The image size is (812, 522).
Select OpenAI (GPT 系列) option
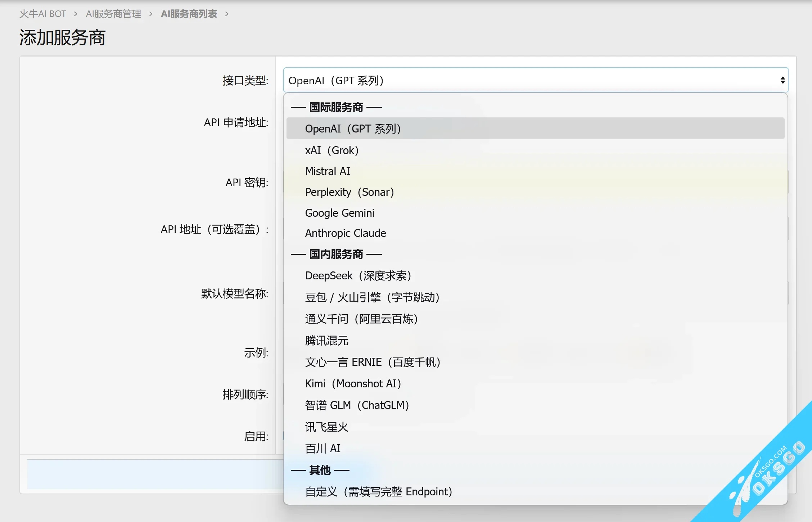[353, 129]
